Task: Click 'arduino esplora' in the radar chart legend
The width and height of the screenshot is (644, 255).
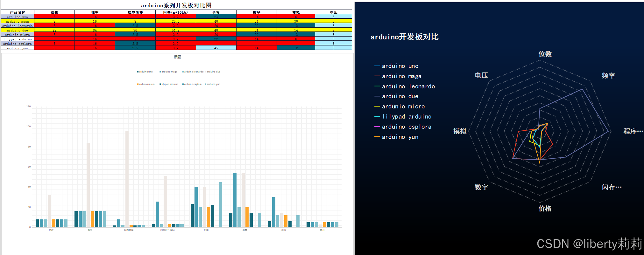Action: [403, 127]
